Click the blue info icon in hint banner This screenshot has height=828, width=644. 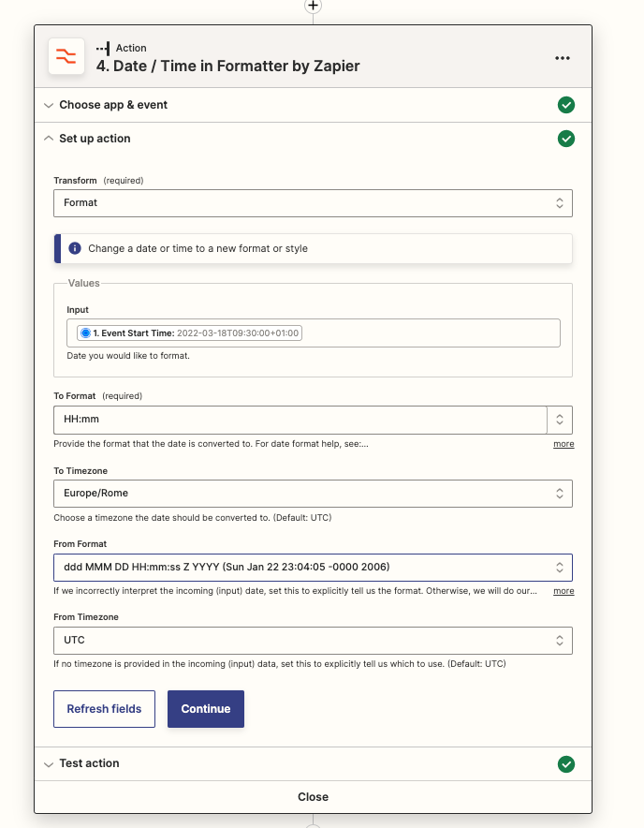tap(75, 249)
